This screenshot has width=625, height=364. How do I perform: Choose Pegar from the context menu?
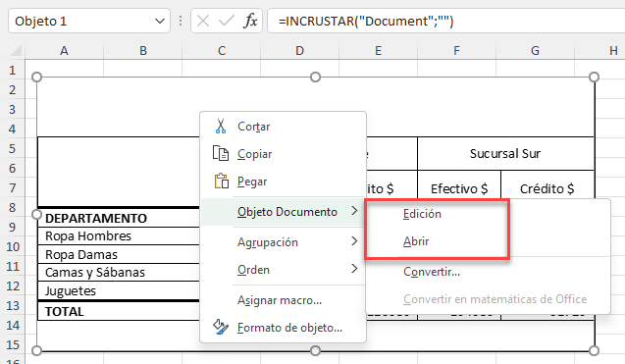283,182
